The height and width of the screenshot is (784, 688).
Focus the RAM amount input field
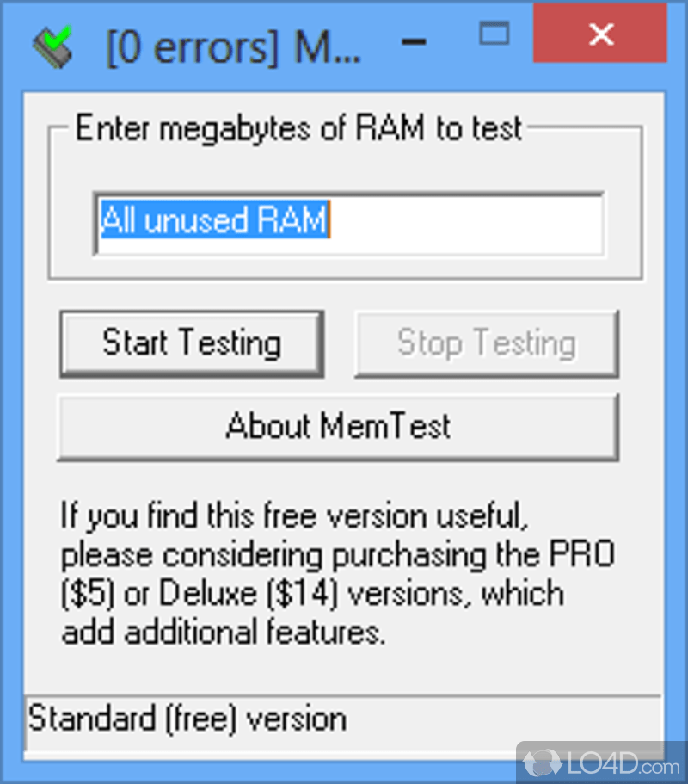point(349,224)
